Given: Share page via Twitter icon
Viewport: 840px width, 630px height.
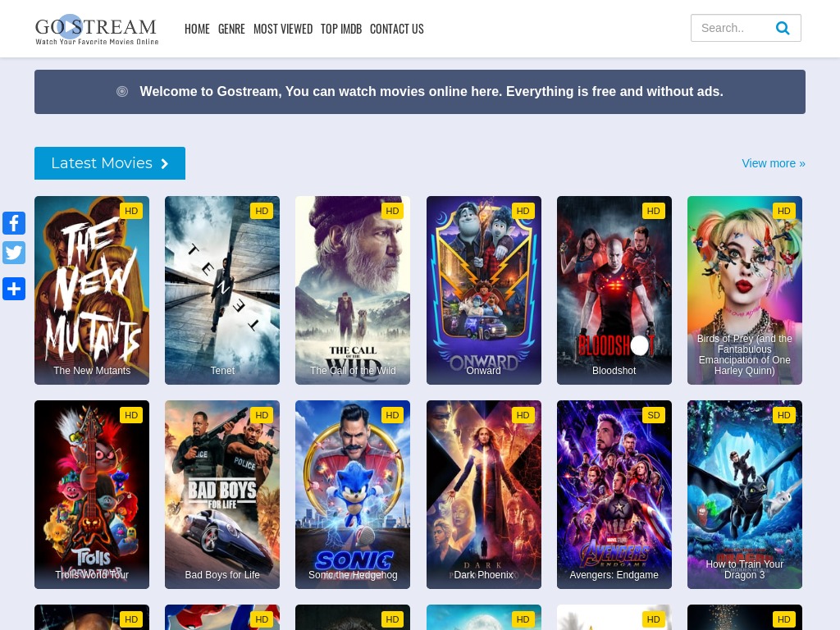Looking at the screenshot, I should click(x=14, y=253).
